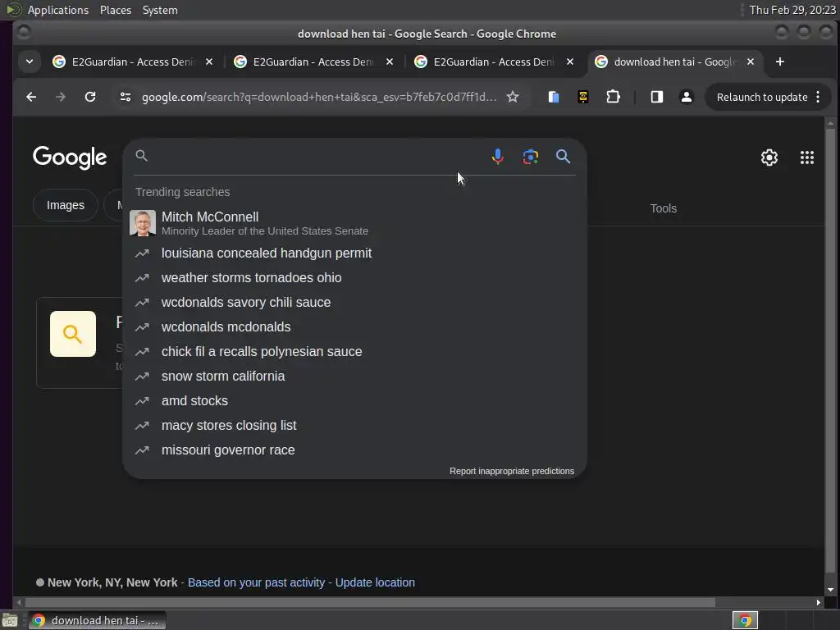Click the horizontal page scrollbar
The height and width of the screenshot is (630, 840).
[x=370, y=603]
